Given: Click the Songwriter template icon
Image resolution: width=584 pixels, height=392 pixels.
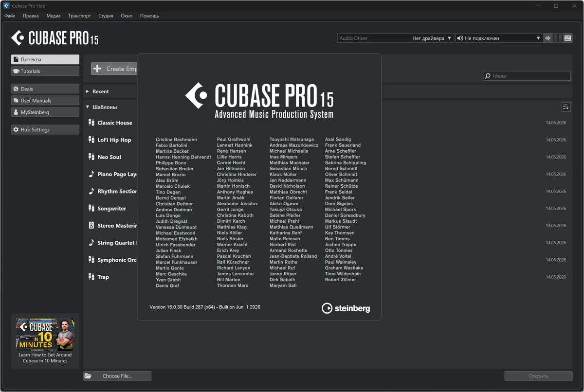Looking at the screenshot, I should (91, 208).
